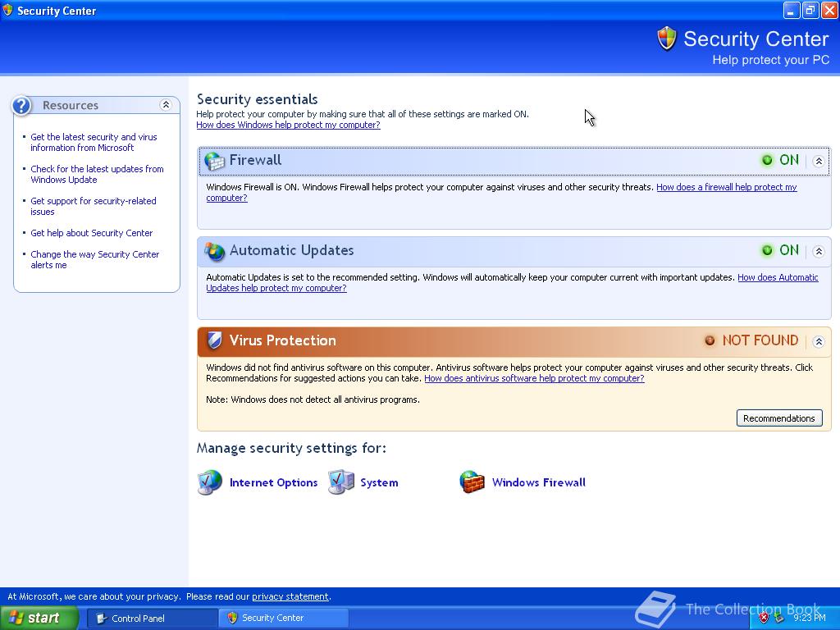Screen dimensions: 840x630
Task: Click the Security Center header shield icon
Action: tap(667, 39)
